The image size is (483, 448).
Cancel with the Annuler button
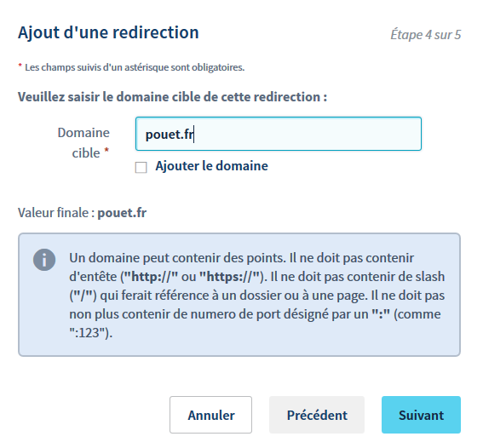pos(210,415)
